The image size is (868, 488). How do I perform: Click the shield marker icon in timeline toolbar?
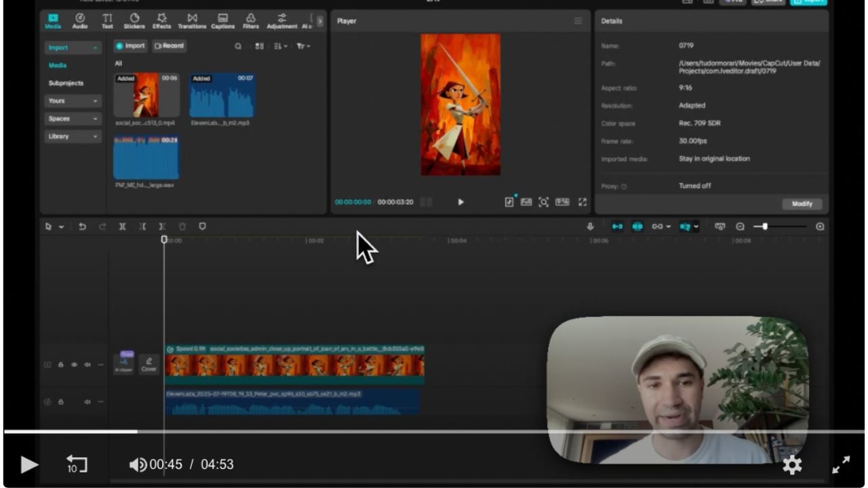click(x=202, y=226)
